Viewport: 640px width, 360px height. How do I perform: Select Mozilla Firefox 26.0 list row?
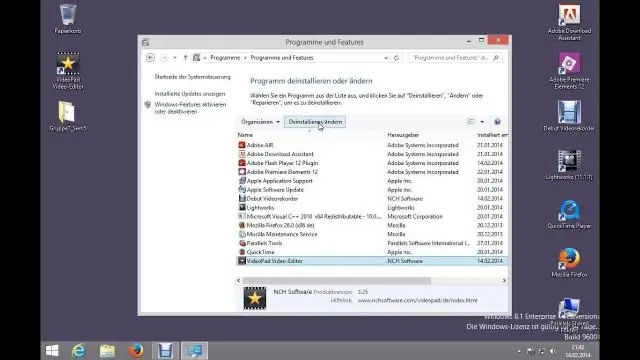point(372,225)
